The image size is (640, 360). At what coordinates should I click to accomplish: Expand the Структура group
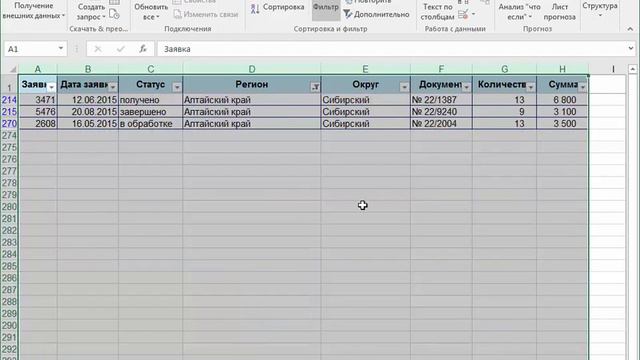pyautogui.click(x=600, y=10)
